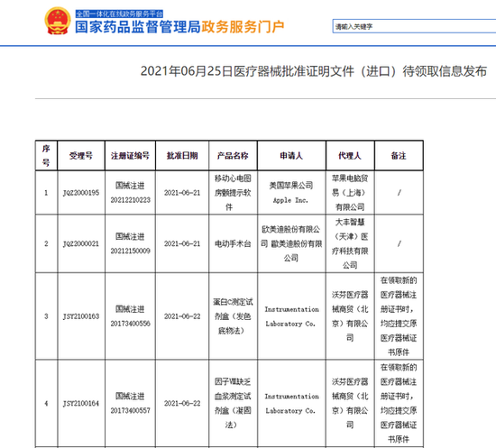Click the slash remark in the JQZ2000021 row
The image size is (496, 448).
coord(399,243)
